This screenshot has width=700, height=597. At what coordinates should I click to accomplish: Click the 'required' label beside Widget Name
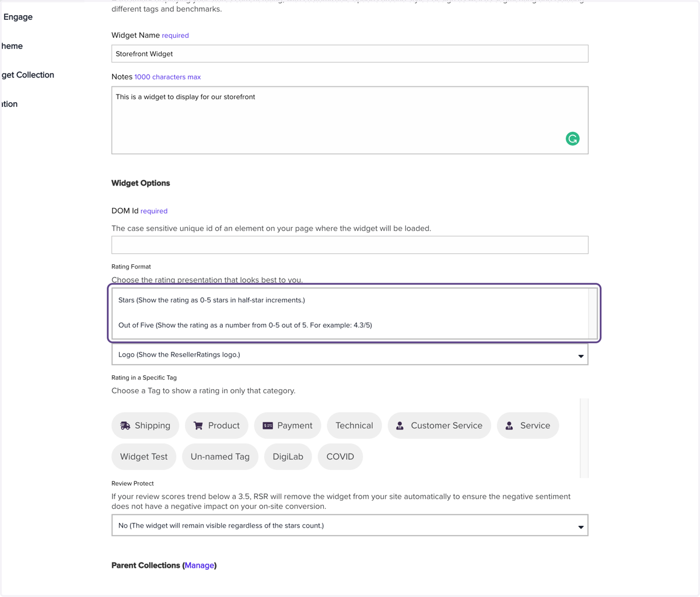pyautogui.click(x=175, y=36)
